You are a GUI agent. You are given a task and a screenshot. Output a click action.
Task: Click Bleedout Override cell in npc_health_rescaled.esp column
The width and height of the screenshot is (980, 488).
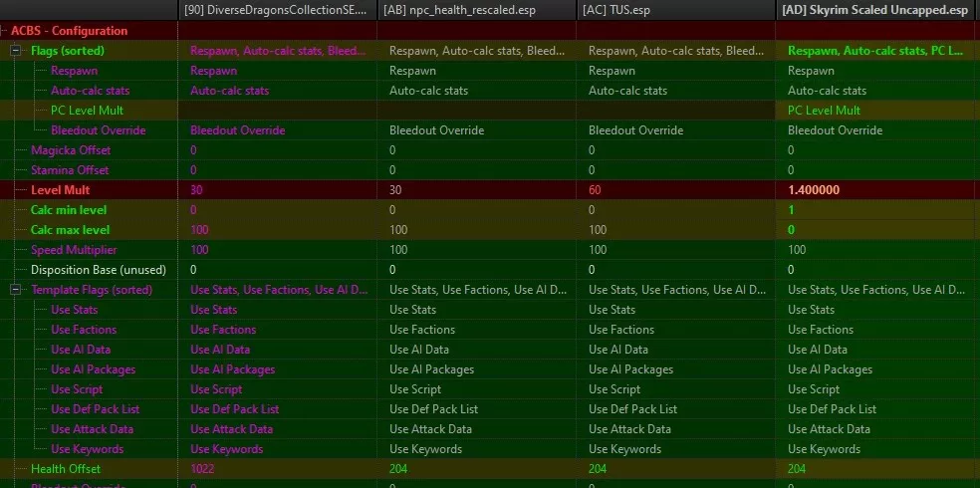click(x=437, y=130)
